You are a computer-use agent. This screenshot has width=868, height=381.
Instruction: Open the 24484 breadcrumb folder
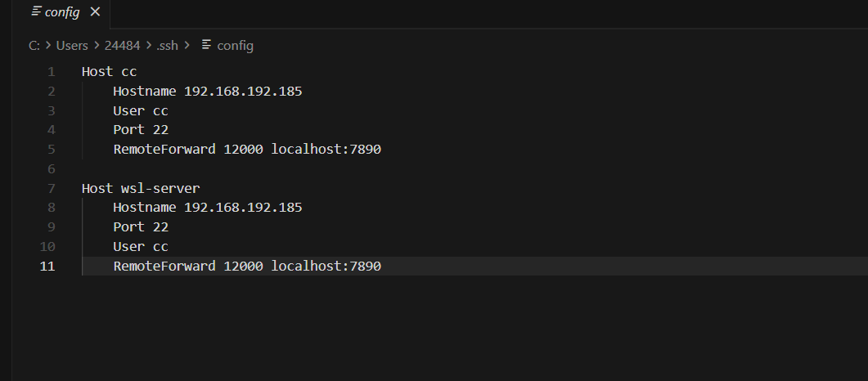[x=122, y=46]
